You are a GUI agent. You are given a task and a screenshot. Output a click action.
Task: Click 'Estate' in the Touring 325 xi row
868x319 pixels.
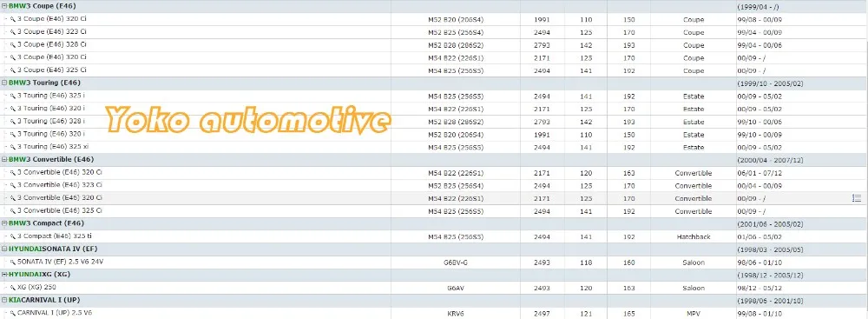point(694,148)
